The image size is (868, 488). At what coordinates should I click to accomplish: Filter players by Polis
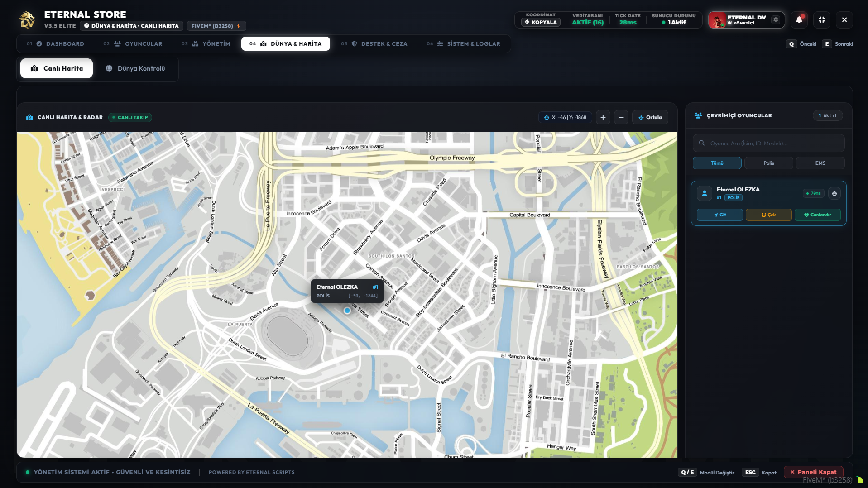769,163
